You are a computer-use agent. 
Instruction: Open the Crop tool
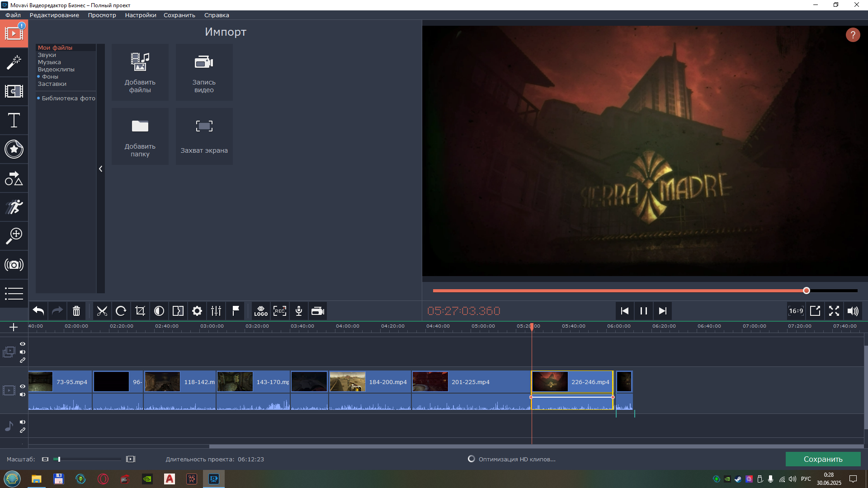tap(140, 311)
